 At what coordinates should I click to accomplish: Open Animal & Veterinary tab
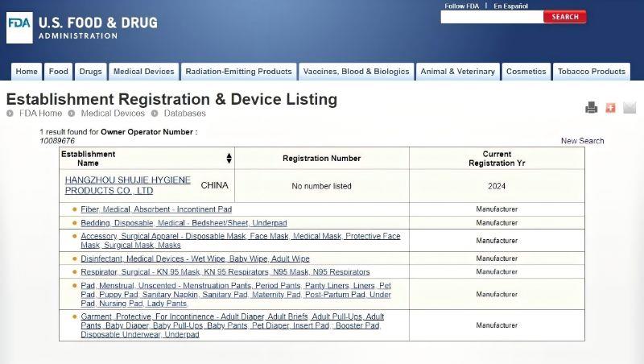[457, 72]
